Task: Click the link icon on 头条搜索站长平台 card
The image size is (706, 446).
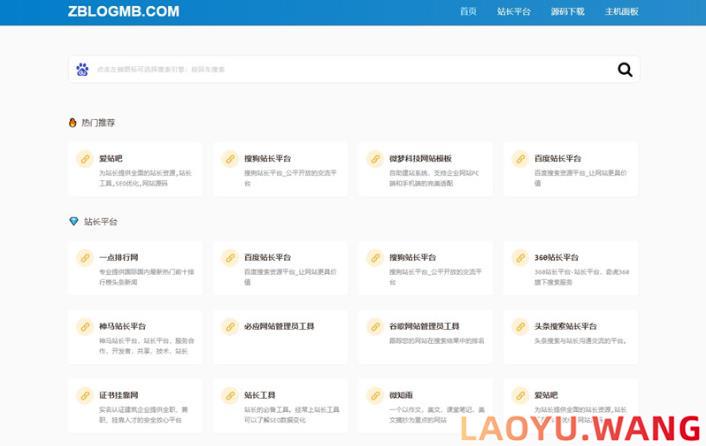Action: pos(520,327)
